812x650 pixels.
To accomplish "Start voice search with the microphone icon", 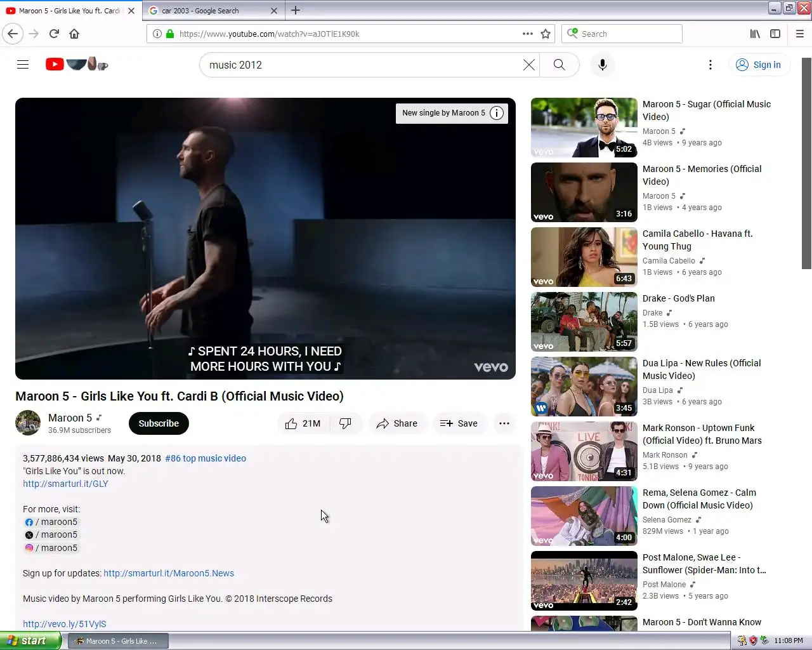I will 603,65.
